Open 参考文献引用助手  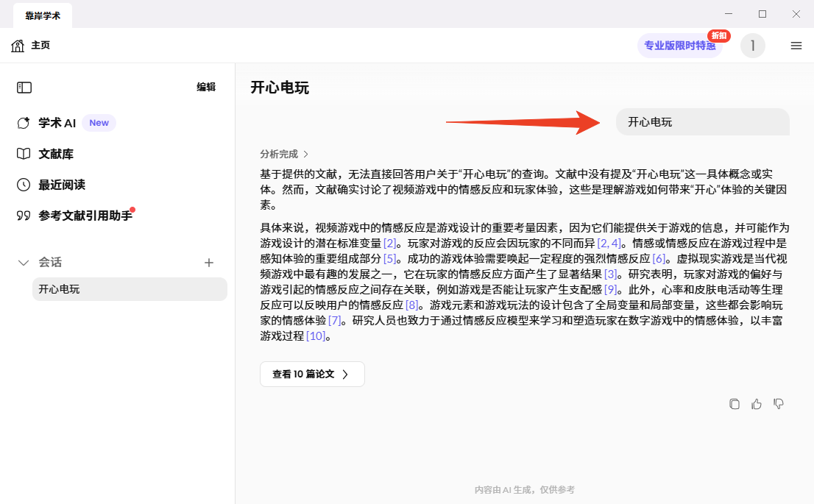point(85,216)
